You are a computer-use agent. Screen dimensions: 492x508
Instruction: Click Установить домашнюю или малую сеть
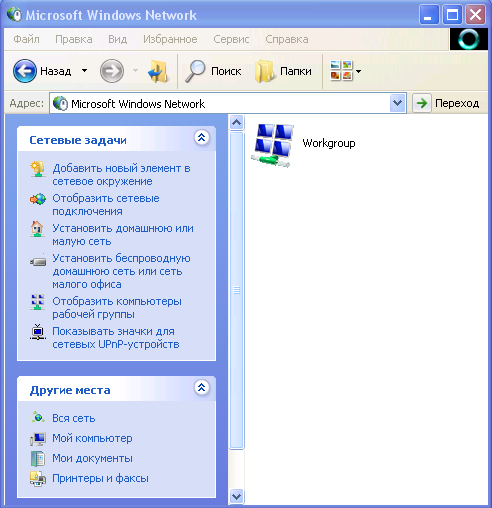123,235
